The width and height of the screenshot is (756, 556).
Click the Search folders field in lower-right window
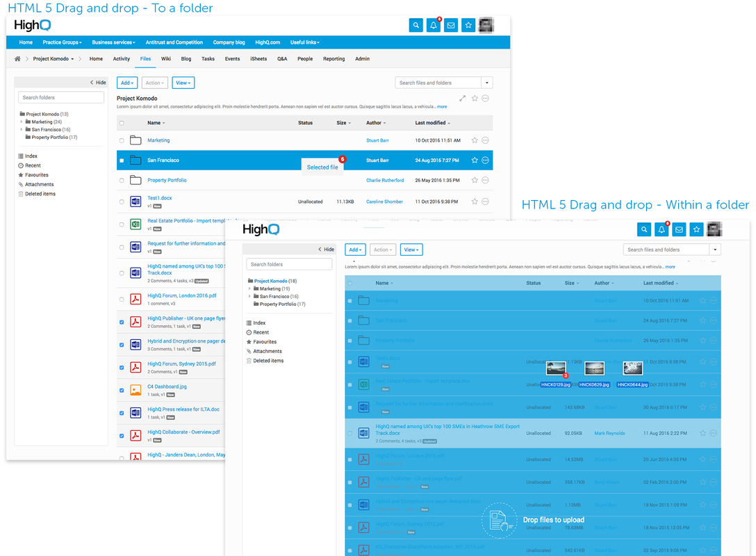pos(289,264)
